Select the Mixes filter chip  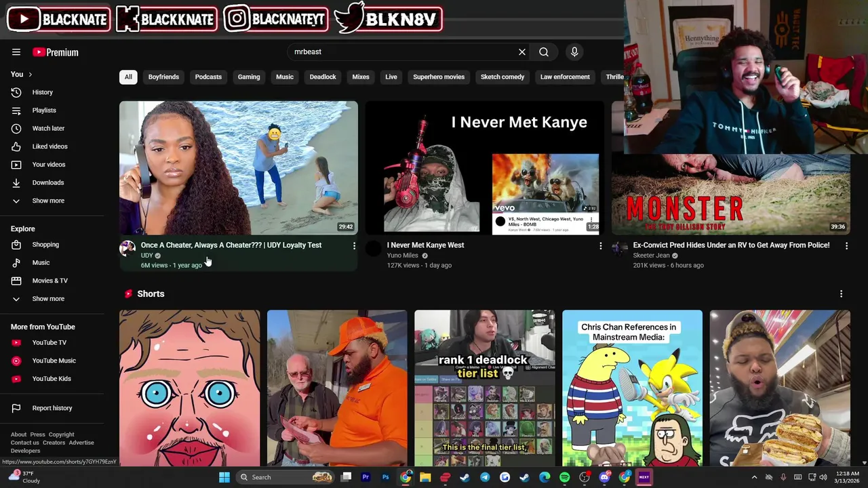(x=361, y=77)
